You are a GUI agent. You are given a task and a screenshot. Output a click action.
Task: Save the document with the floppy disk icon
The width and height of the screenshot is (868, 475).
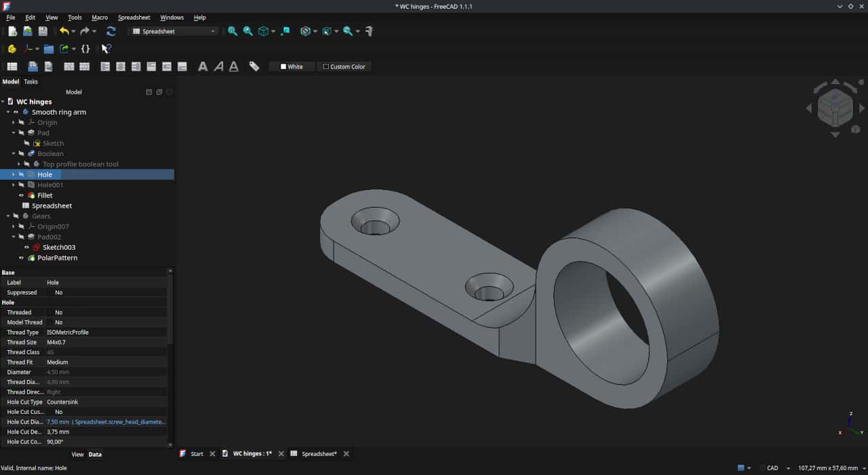click(43, 31)
